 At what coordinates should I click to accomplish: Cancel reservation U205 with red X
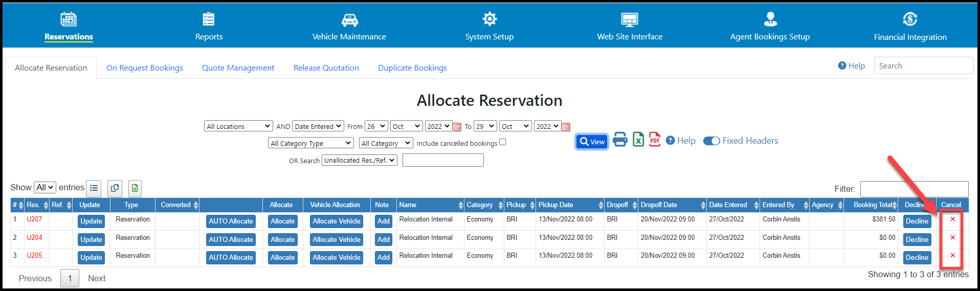(952, 255)
